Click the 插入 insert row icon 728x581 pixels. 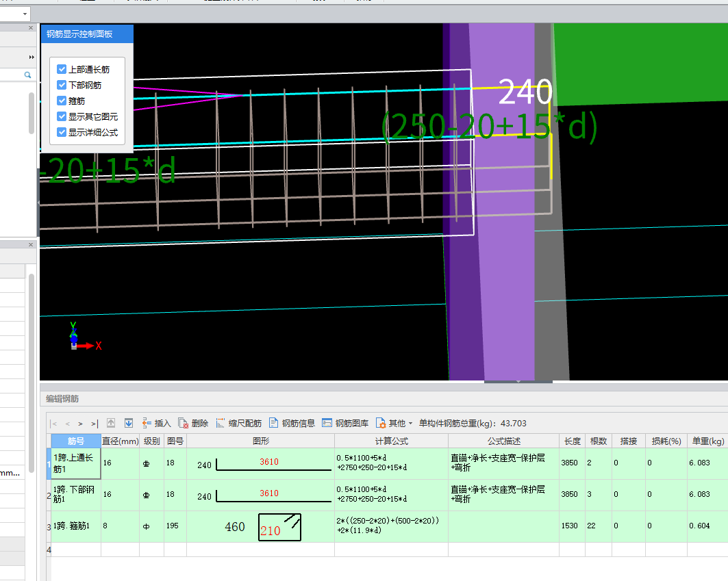(x=156, y=423)
